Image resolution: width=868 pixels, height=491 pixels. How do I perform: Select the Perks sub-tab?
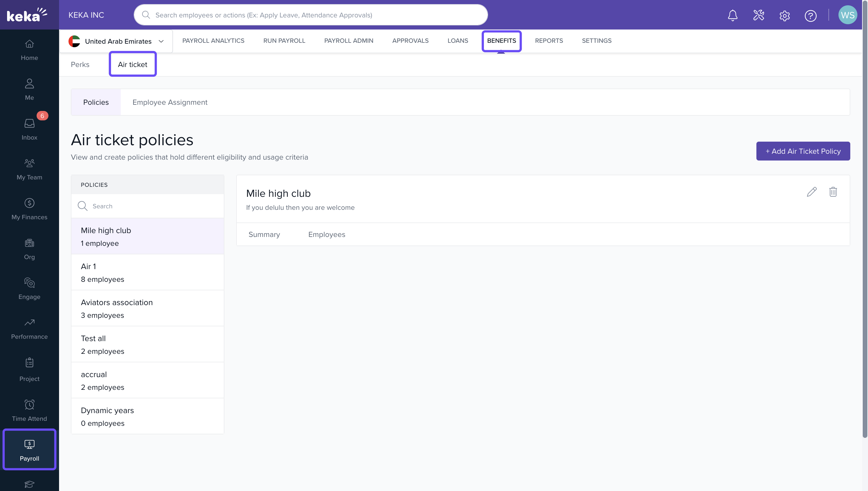coord(80,64)
